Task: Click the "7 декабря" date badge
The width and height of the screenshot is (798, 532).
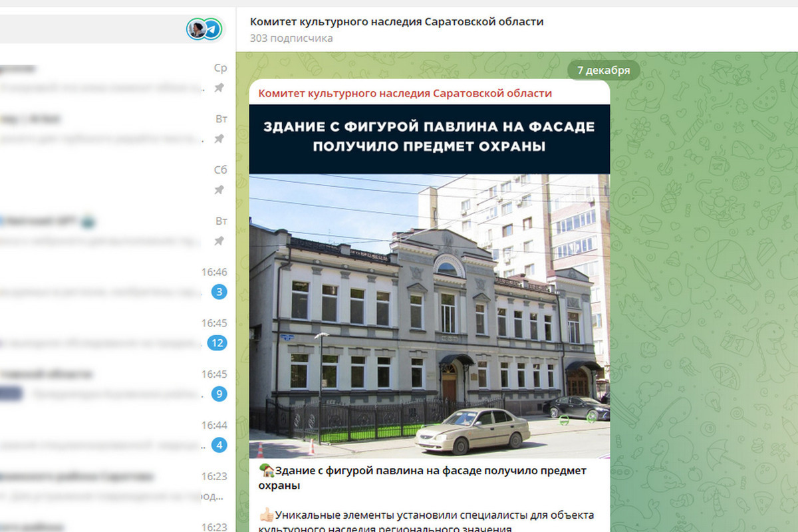Action: pyautogui.click(x=603, y=70)
